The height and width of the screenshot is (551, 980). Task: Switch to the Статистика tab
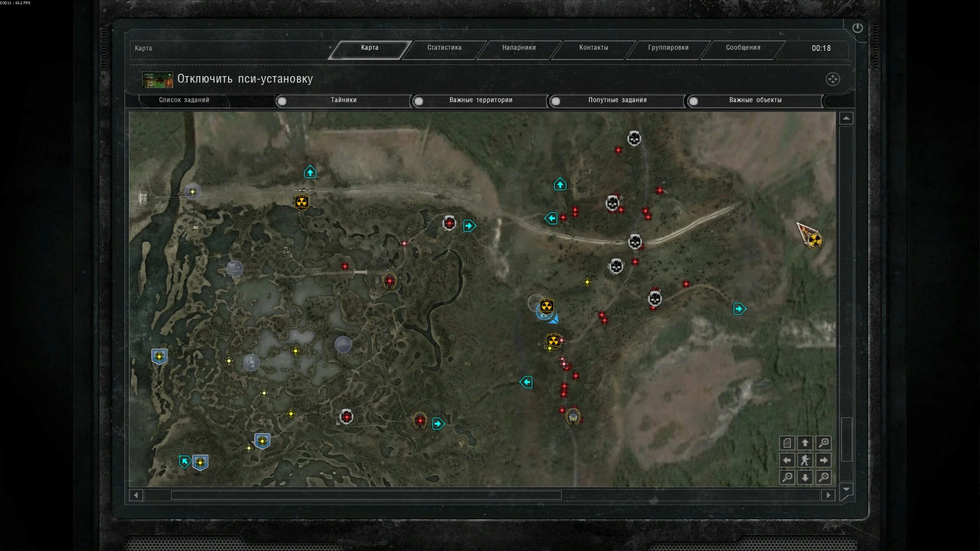tap(444, 48)
